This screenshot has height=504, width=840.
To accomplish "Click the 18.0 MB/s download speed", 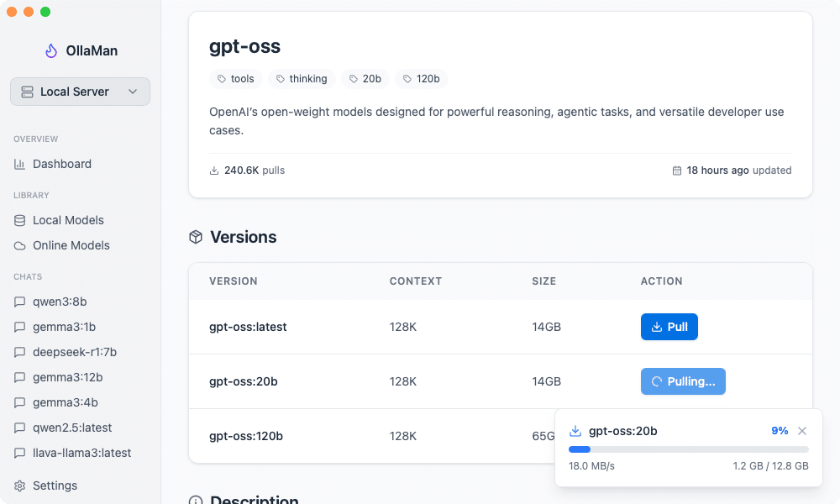I will click(x=591, y=466).
